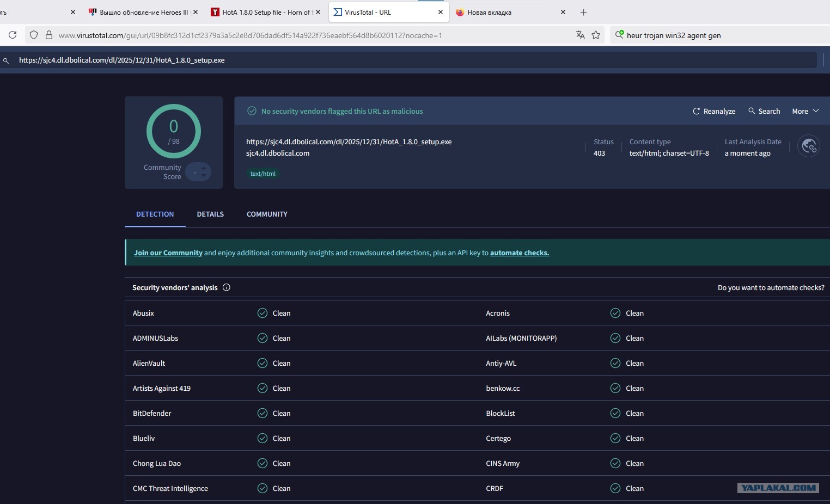The height and width of the screenshot is (504, 830).
Task: Switch to 'Вышло обновление Heroes III' browser tab
Action: [144, 12]
